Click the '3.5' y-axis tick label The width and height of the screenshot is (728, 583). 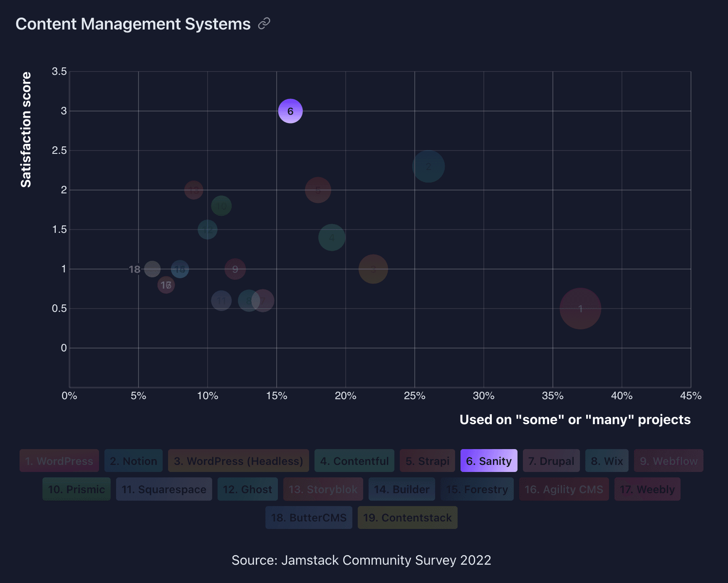59,72
